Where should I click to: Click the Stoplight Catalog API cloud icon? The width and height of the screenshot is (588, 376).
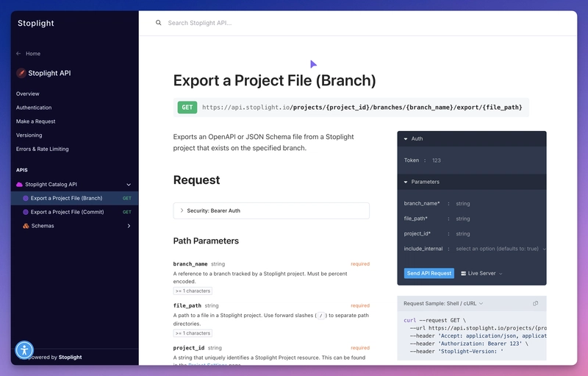coord(20,184)
